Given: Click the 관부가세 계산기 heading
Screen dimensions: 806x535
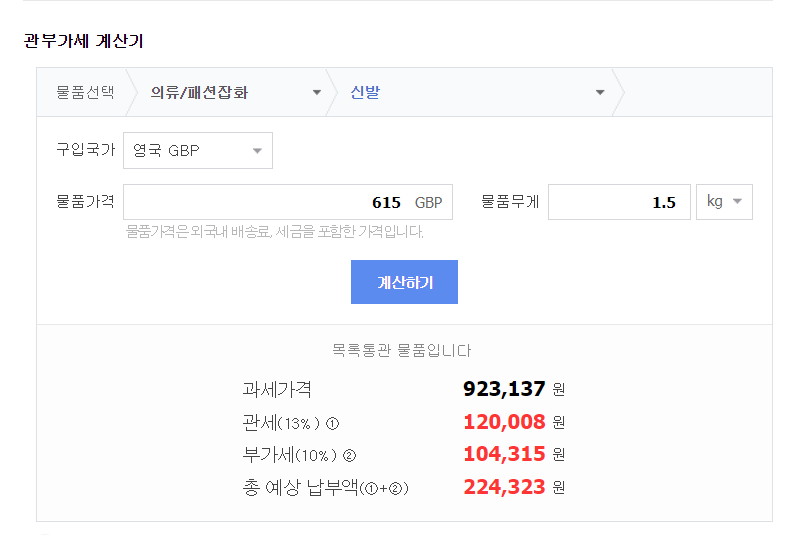Looking at the screenshot, I should [83, 41].
